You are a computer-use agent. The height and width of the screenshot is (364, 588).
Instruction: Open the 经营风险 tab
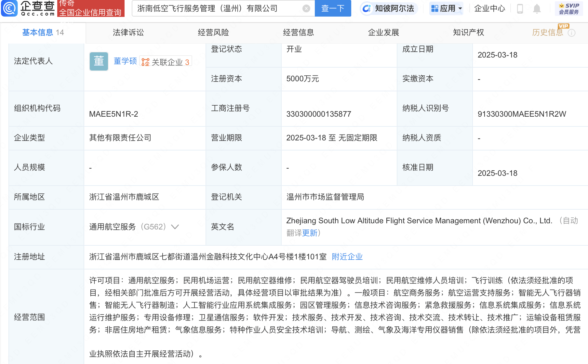click(213, 32)
